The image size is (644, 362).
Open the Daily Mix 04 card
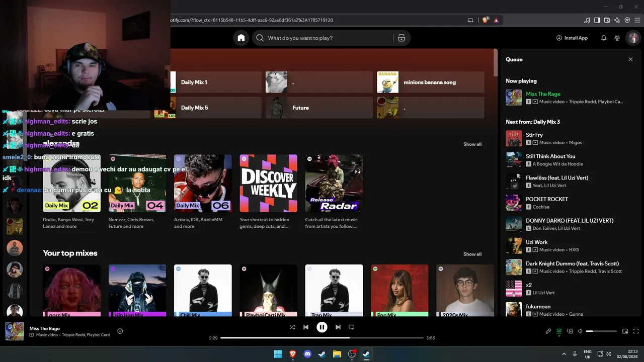click(137, 192)
